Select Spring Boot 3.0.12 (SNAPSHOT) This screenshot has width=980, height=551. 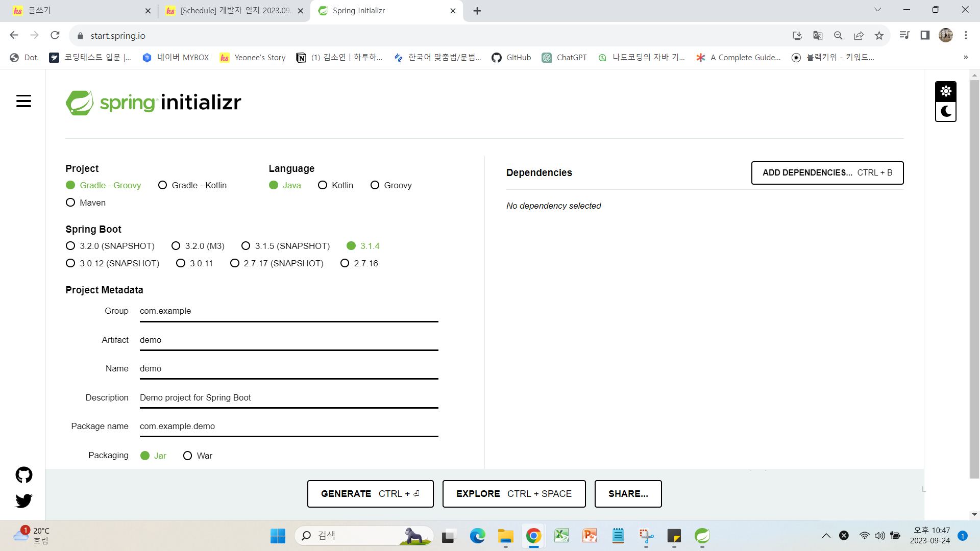coord(113,263)
